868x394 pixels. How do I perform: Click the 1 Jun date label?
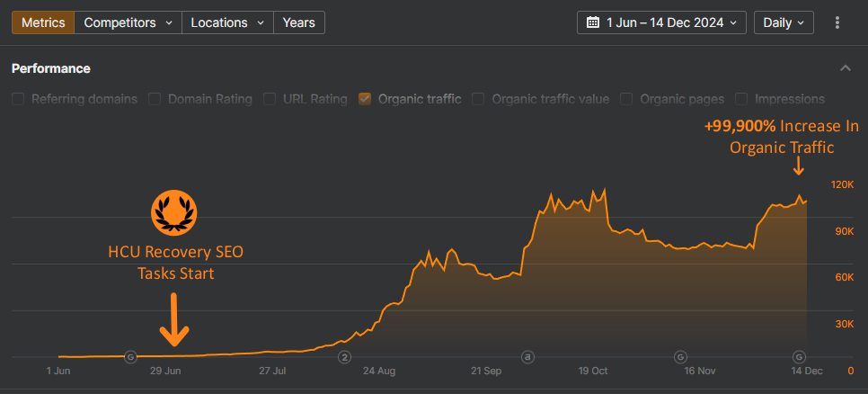pos(58,371)
